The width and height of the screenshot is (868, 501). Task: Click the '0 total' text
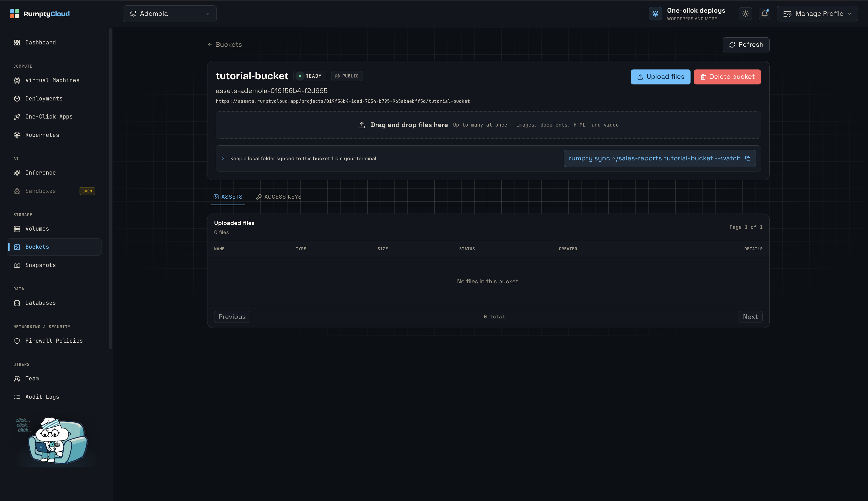pyautogui.click(x=494, y=317)
